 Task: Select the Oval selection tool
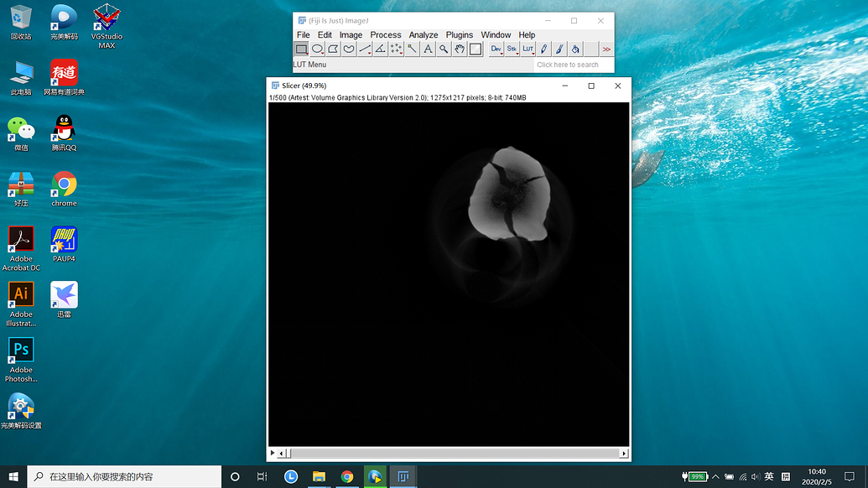[318, 49]
